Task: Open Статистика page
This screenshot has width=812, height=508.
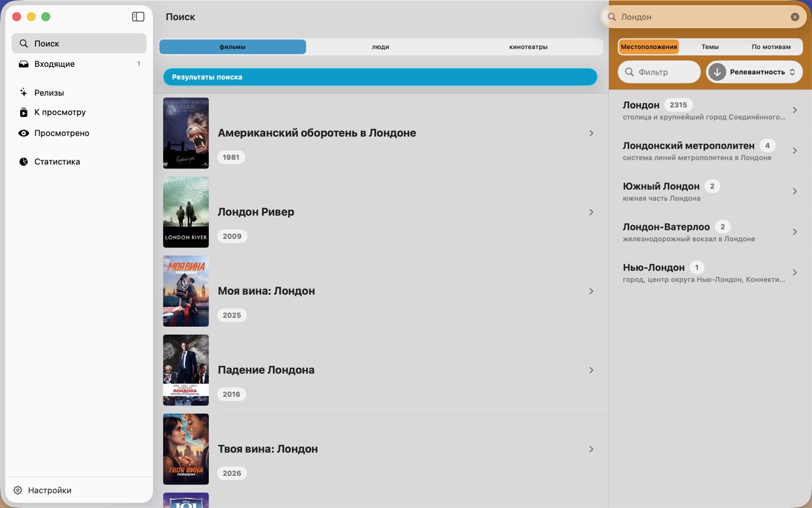Action: pyautogui.click(x=79, y=162)
